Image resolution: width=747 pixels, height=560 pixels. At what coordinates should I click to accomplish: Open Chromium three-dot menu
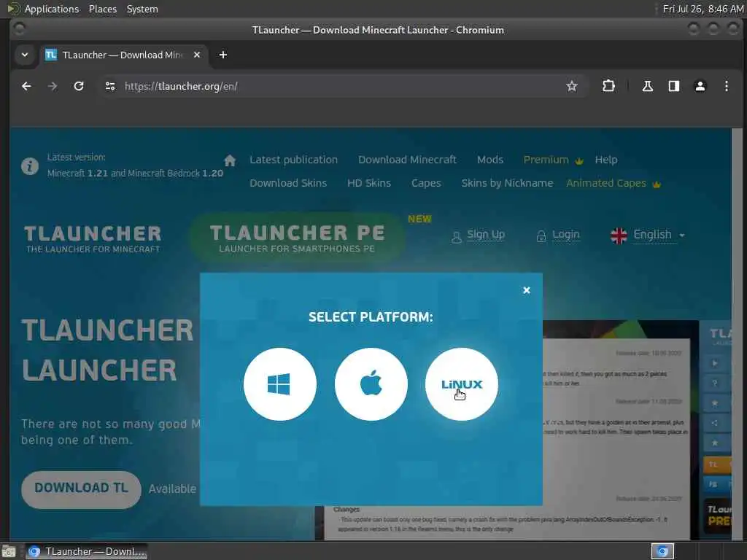[726, 86]
